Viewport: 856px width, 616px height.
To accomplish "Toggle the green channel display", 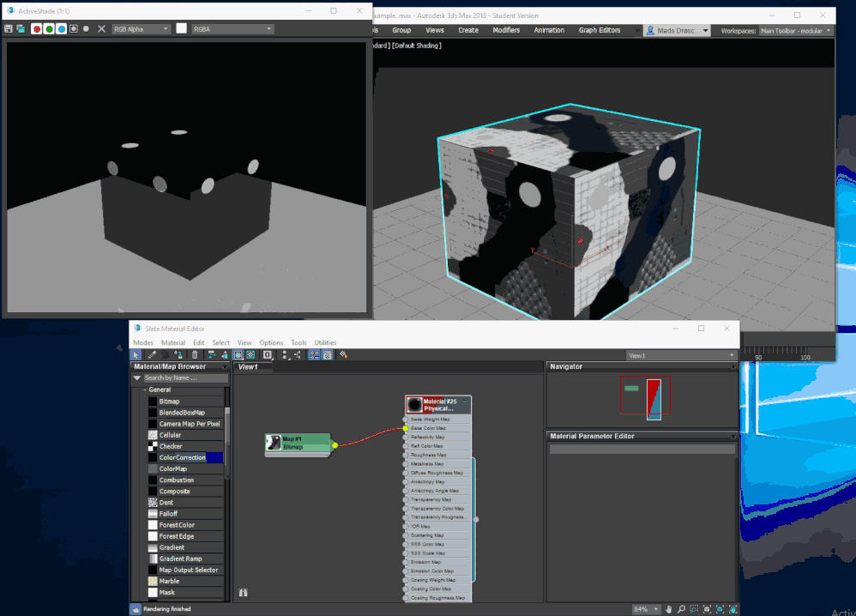I will (x=49, y=28).
